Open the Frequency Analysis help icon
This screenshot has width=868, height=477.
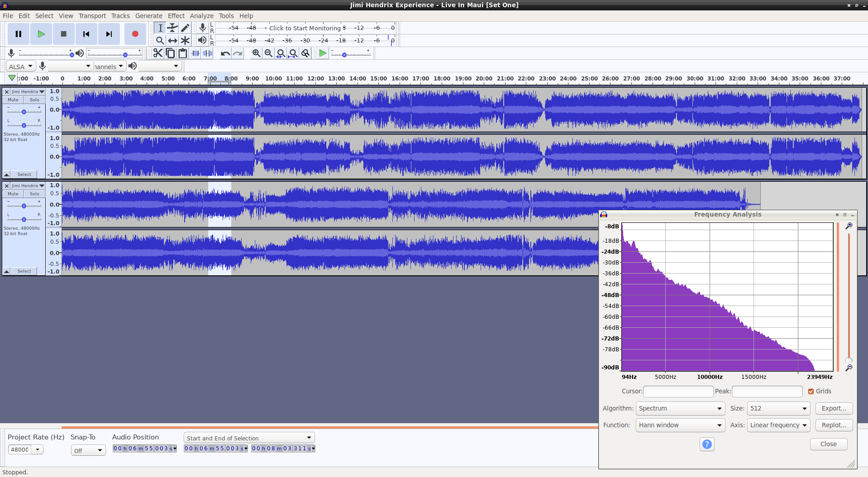pyautogui.click(x=707, y=444)
